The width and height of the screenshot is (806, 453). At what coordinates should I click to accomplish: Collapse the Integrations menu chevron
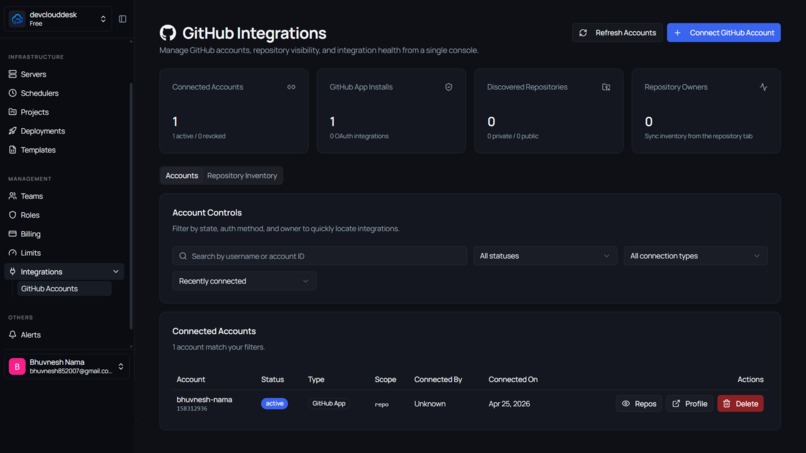116,271
